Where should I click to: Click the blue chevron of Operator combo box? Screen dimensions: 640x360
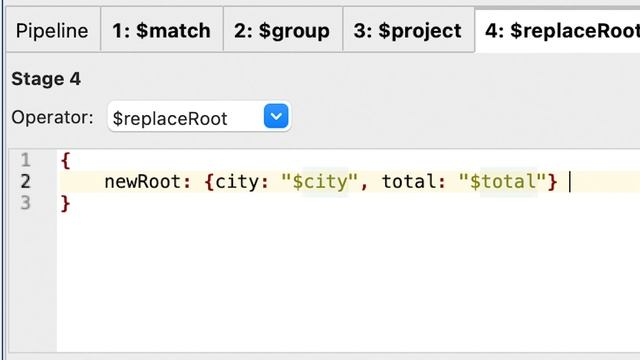point(276,116)
